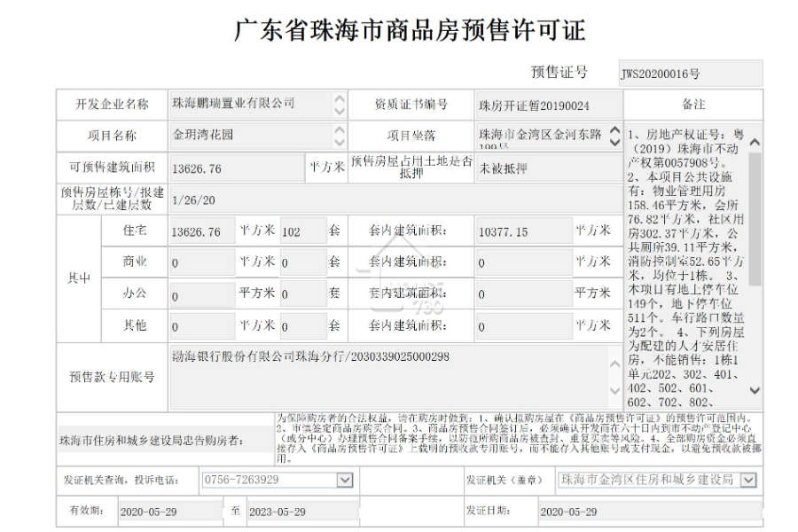Screen dimensions: 798x532
Task: Click the down arrow in developer name field
Action: (340, 111)
